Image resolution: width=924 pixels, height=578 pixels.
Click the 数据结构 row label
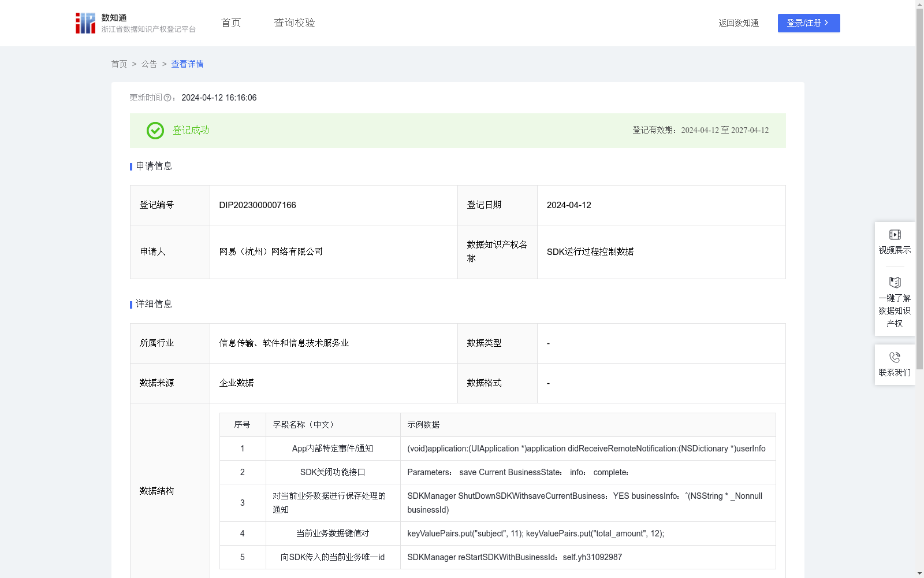coord(157,491)
